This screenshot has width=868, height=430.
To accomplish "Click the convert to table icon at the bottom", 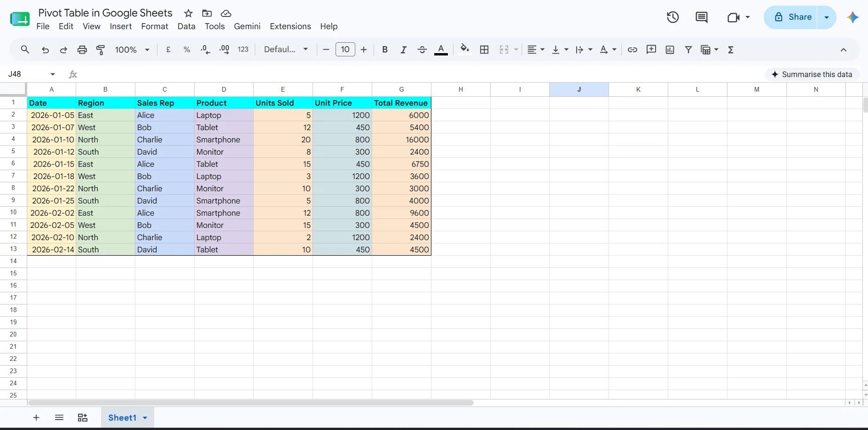I will (x=83, y=417).
